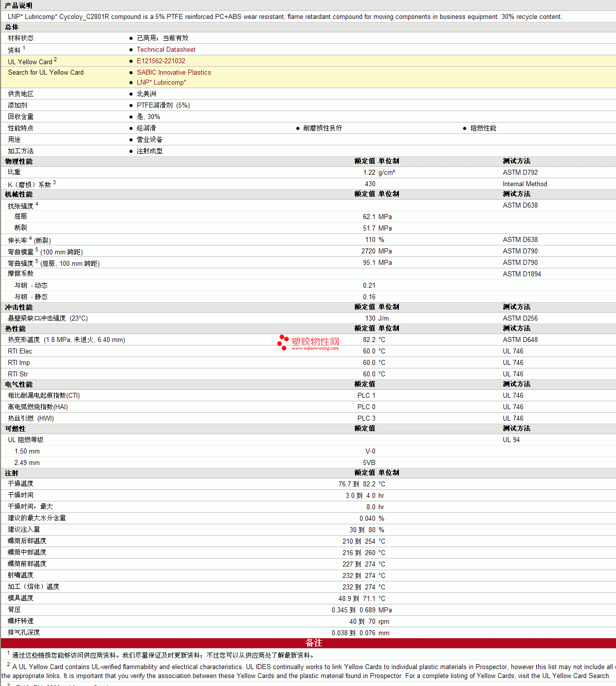Click the elongation value 110
This screenshot has height=686, width=616.
(370, 240)
